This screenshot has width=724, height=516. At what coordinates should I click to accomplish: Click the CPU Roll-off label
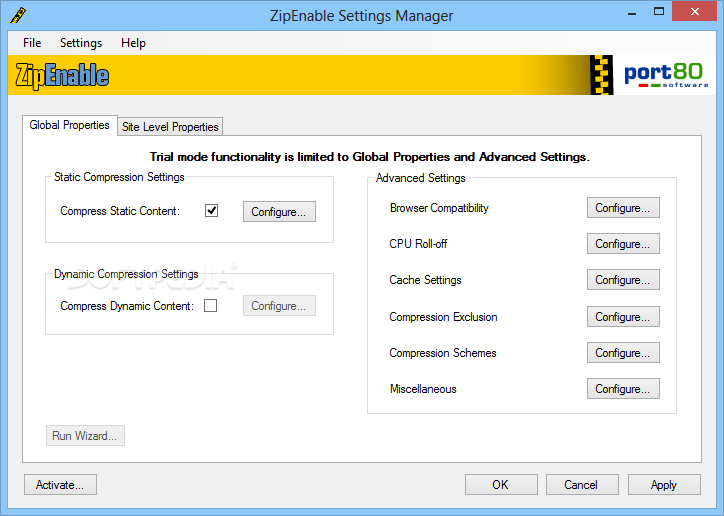click(x=418, y=244)
